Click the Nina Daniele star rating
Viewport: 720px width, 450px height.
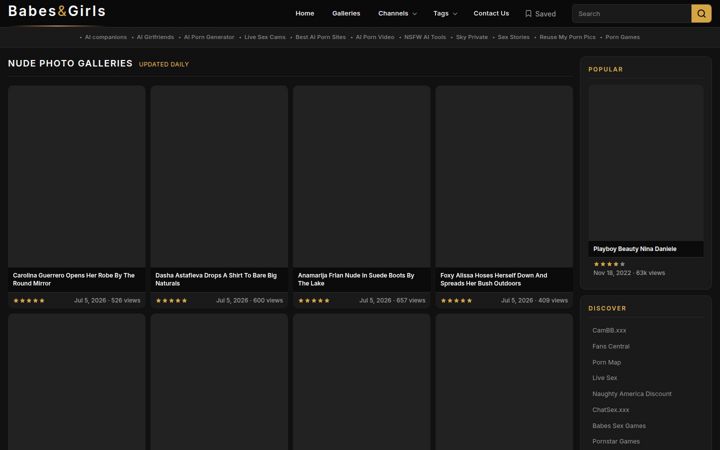[x=609, y=264]
